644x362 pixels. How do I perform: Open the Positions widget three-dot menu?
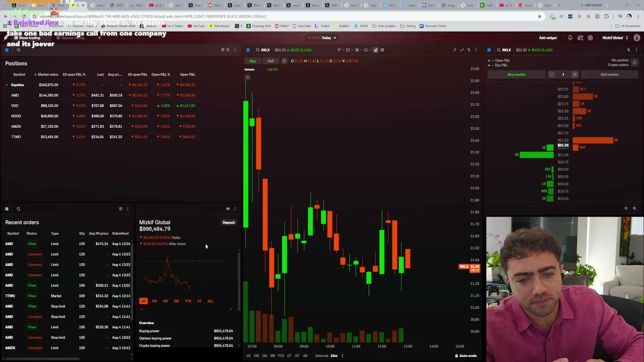[234, 50]
